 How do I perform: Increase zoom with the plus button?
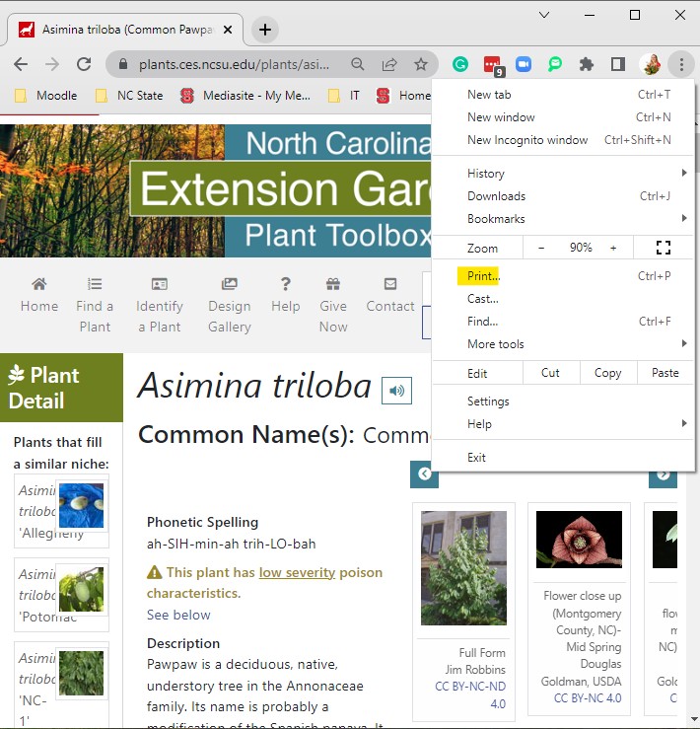613,248
